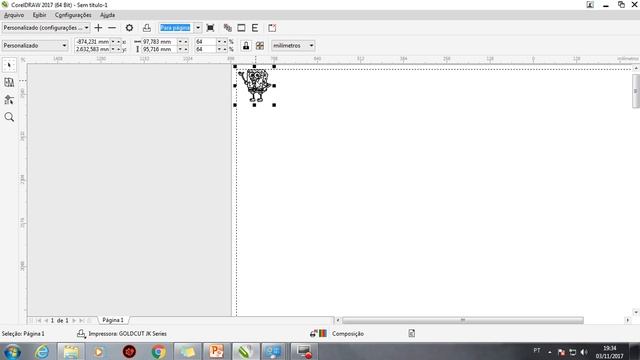Click the height 95,716 mm stepper
This screenshot has width=640, height=360.
pos(183,49)
